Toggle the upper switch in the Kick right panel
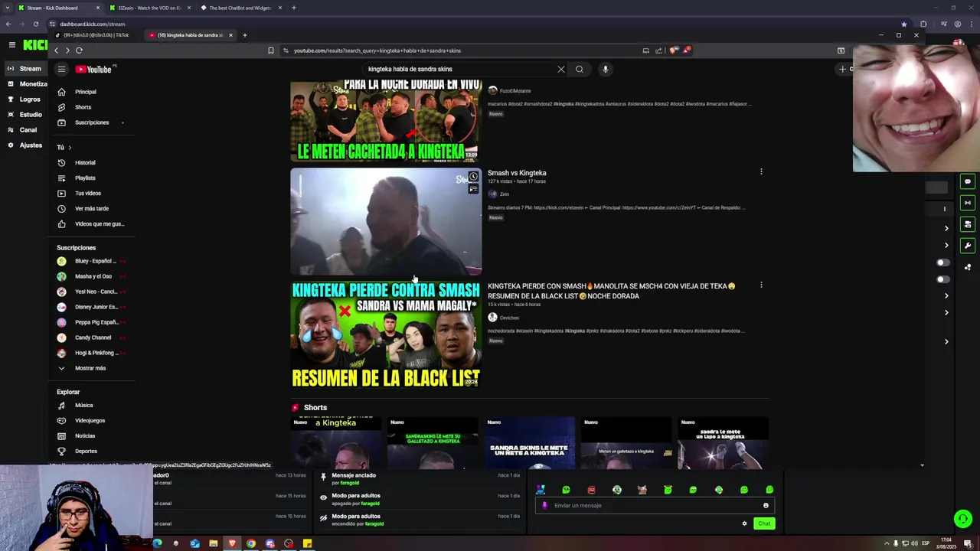This screenshot has height=551, width=980. coord(942,262)
